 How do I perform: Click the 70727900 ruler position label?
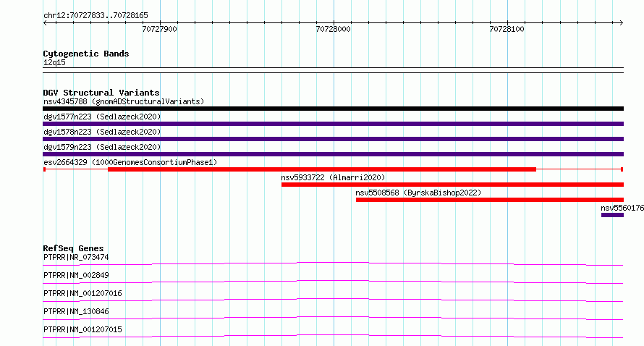click(x=159, y=29)
